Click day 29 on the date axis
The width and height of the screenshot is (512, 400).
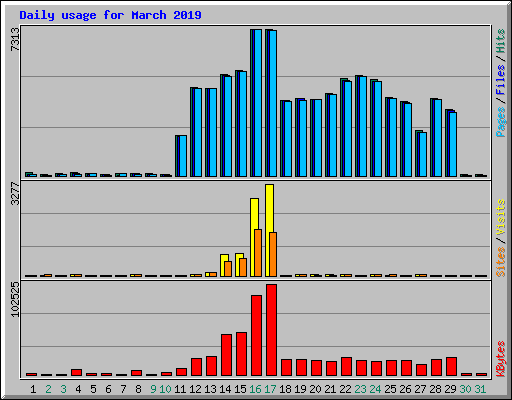pos(450,389)
